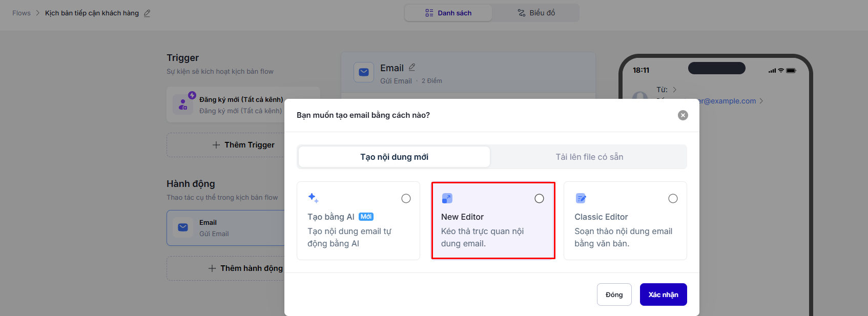Click the envelope icon in Email action card

point(183,227)
